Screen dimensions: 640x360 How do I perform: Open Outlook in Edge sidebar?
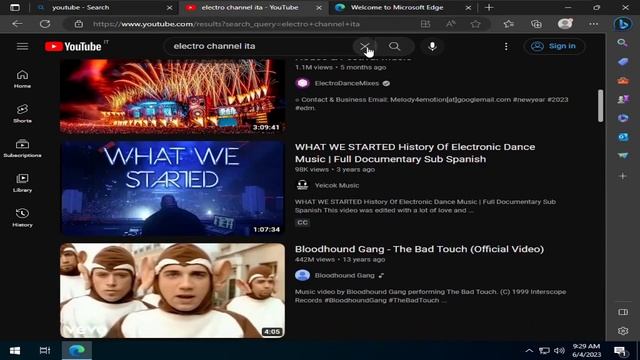pos(622,137)
